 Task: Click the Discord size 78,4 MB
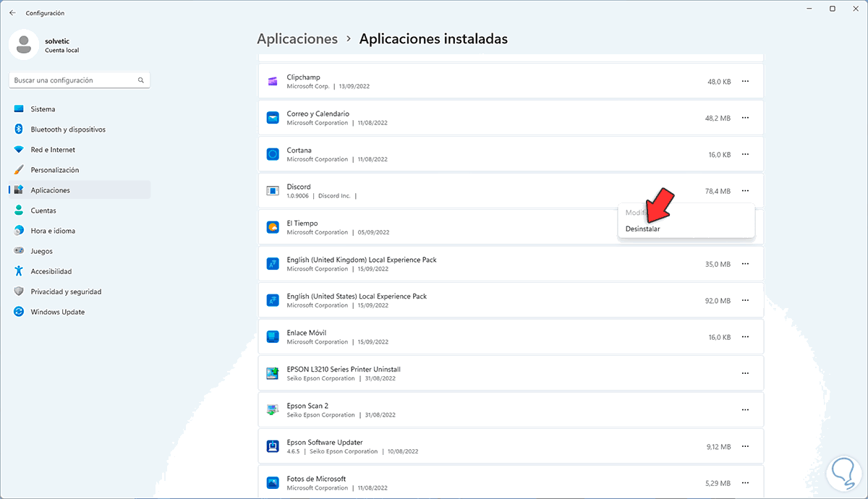pyautogui.click(x=718, y=191)
